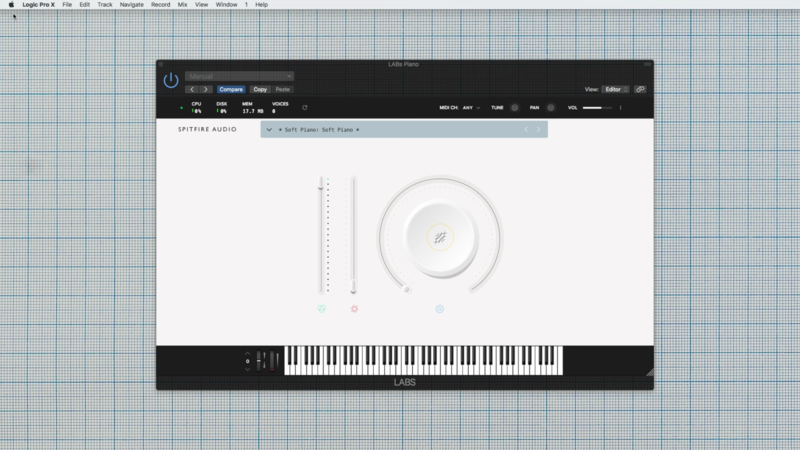Expand the Soft Piano preset chevron

269,129
